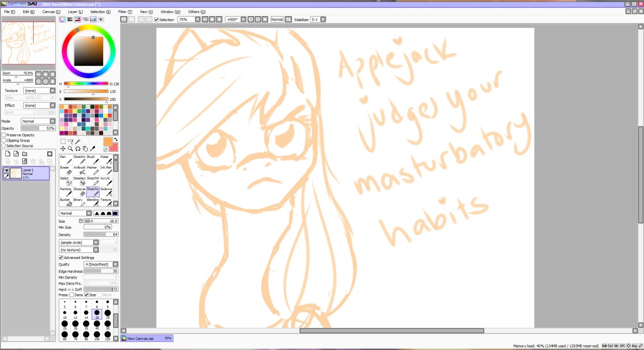Create a new layer folder

[x=25, y=154]
